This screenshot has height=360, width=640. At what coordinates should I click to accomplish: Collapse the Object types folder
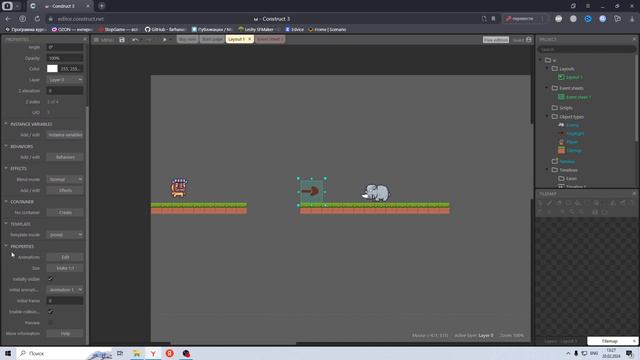click(x=547, y=116)
